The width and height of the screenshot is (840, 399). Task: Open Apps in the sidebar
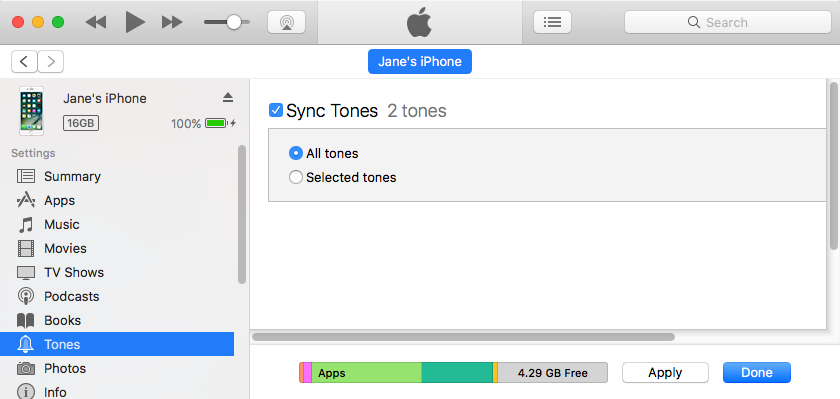pyautogui.click(x=117, y=200)
